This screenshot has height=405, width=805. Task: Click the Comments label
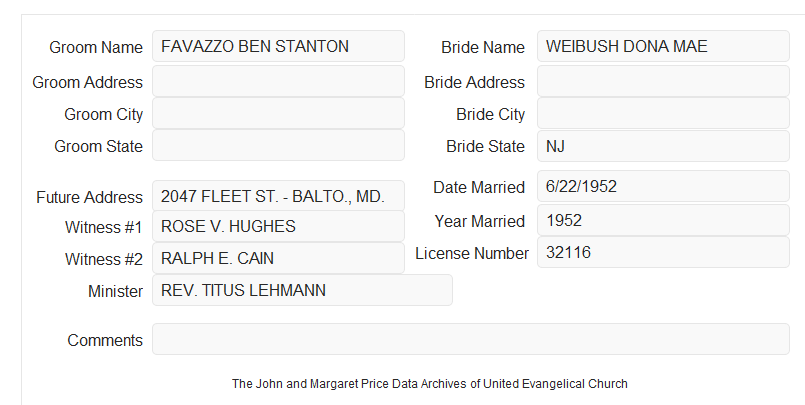click(x=105, y=340)
